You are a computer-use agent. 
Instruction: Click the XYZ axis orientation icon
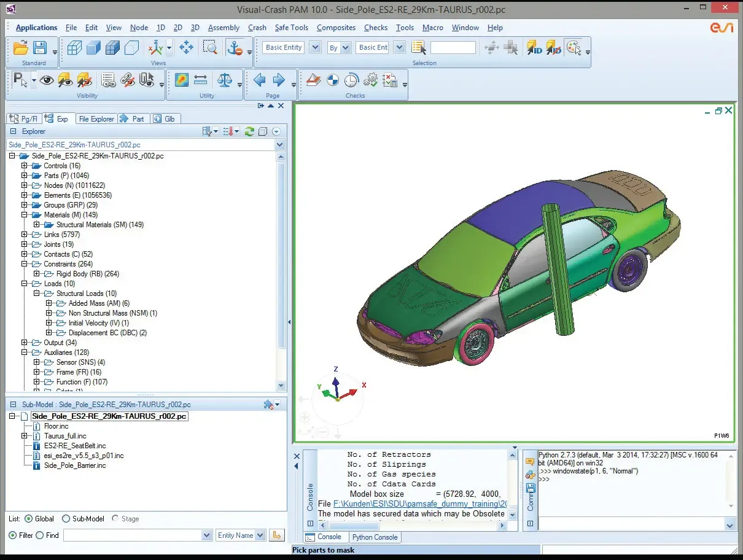click(x=156, y=47)
